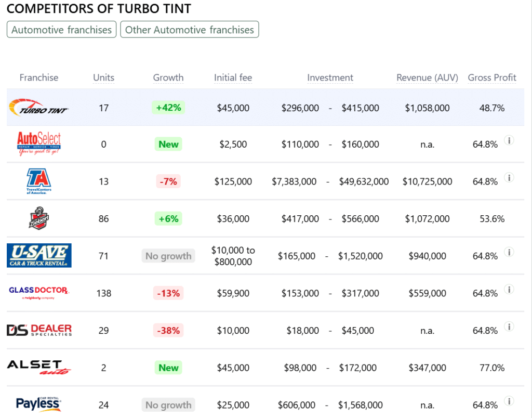Click the Growth column header
This screenshot has width=532, height=418.
tap(168, 77)
